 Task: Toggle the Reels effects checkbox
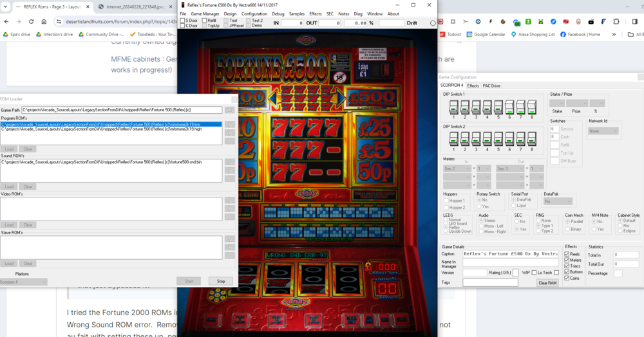click(567, 254)
